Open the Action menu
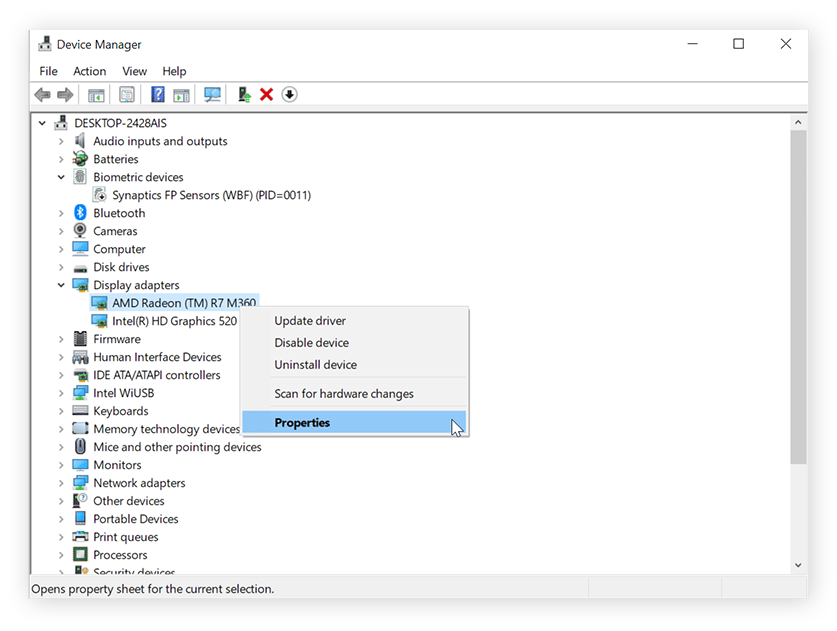Viewport: 837px width, 631px height. tap(90, 71)
